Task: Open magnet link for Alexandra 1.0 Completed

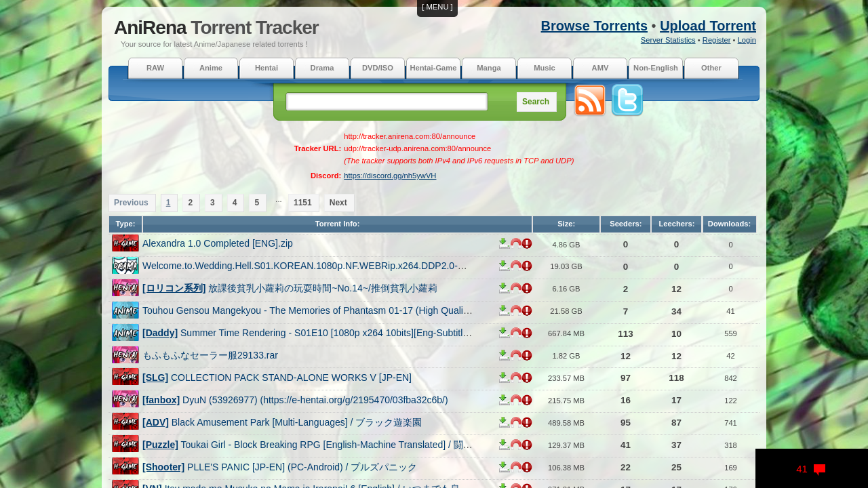Action: pos(516,243)
